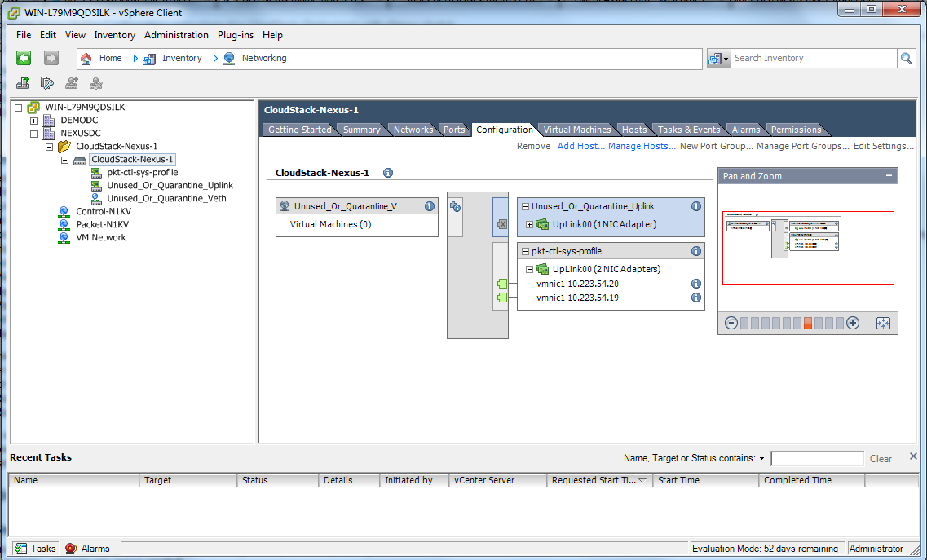Click the add-permission person toolbar icon
Image resolution: width=927 pixels, height=560 pixels.
(72, 82)
